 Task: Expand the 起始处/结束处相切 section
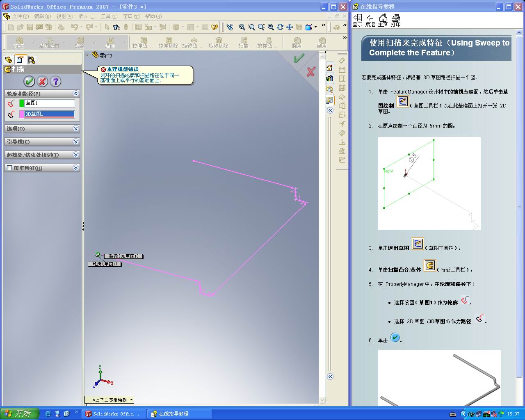pos(75,155)
